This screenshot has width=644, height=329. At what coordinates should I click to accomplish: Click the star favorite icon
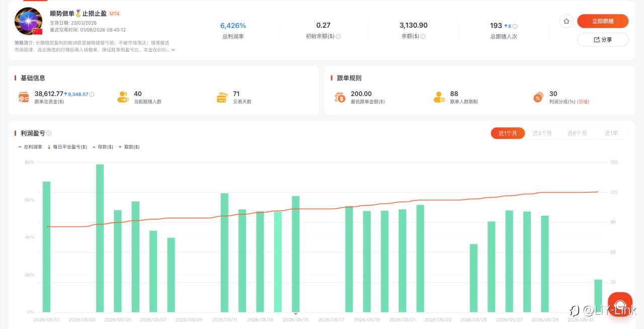[x=567, y=21]
